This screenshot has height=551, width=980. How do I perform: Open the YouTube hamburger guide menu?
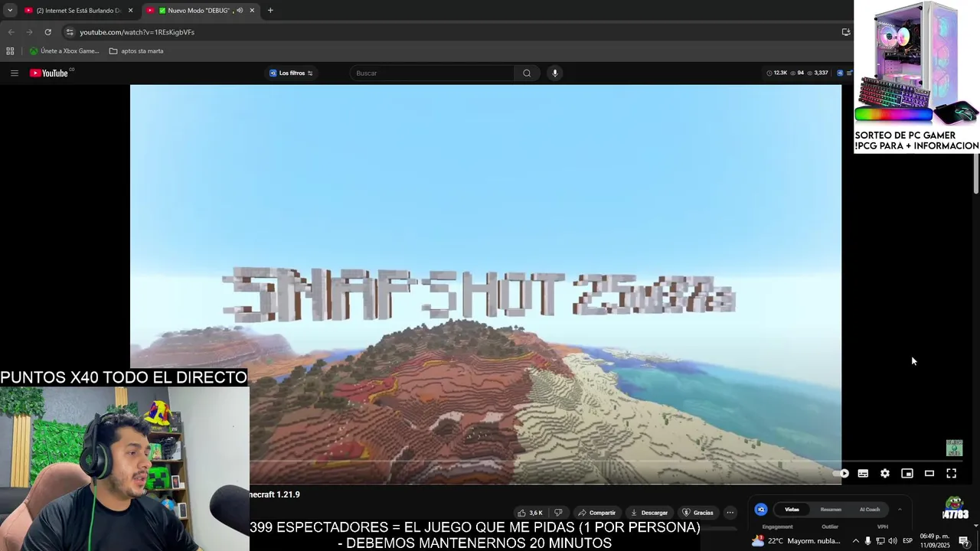(x=14, y=73)
